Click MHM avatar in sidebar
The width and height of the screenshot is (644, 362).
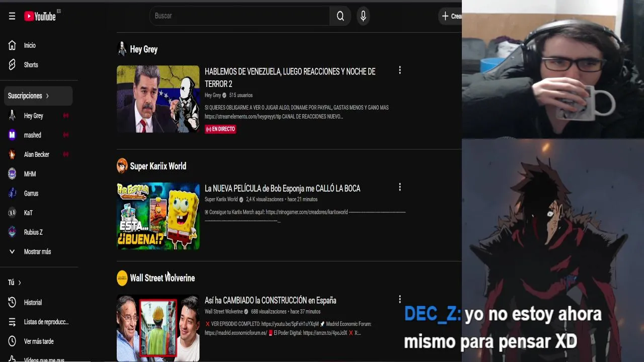coord(12,174)
